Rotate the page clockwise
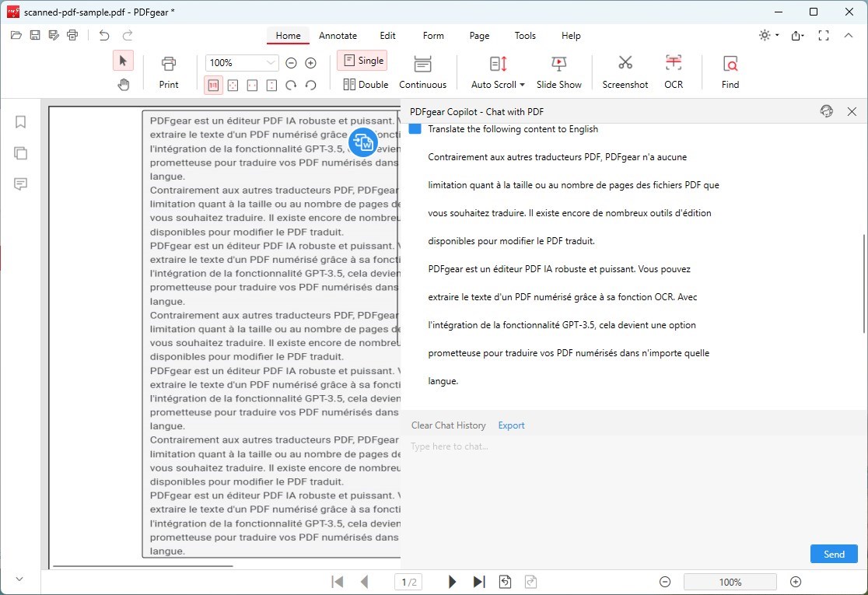Screen dimensions: 868x595 291,86
